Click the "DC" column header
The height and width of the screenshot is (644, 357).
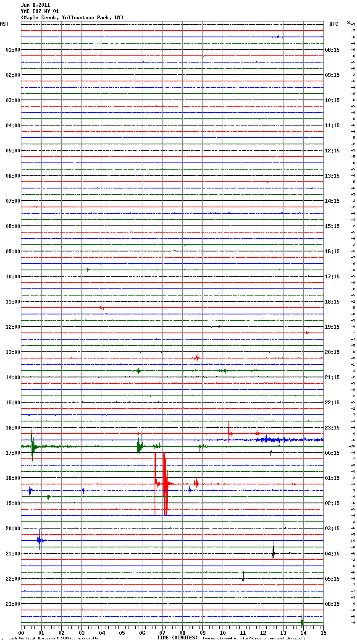click(349, 23)
